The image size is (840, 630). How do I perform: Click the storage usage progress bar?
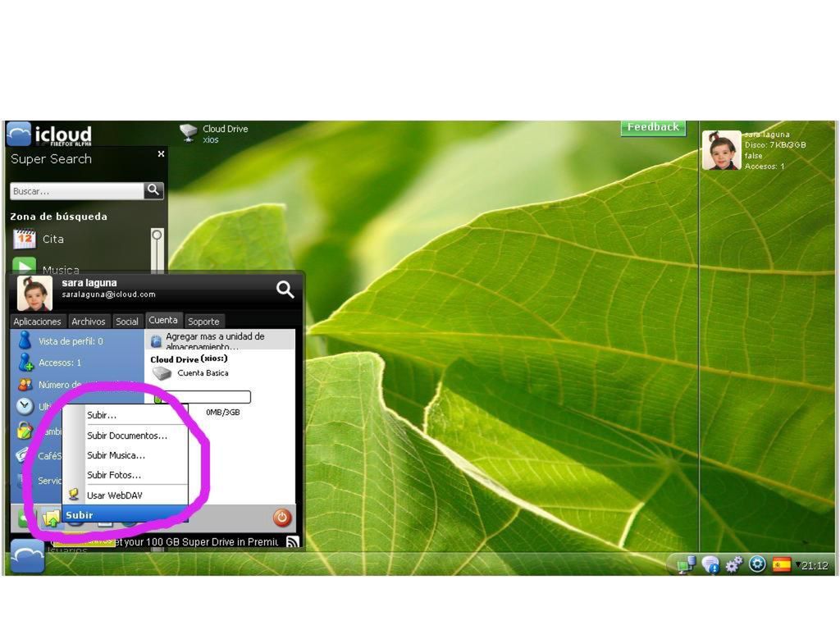coord(202,397)
